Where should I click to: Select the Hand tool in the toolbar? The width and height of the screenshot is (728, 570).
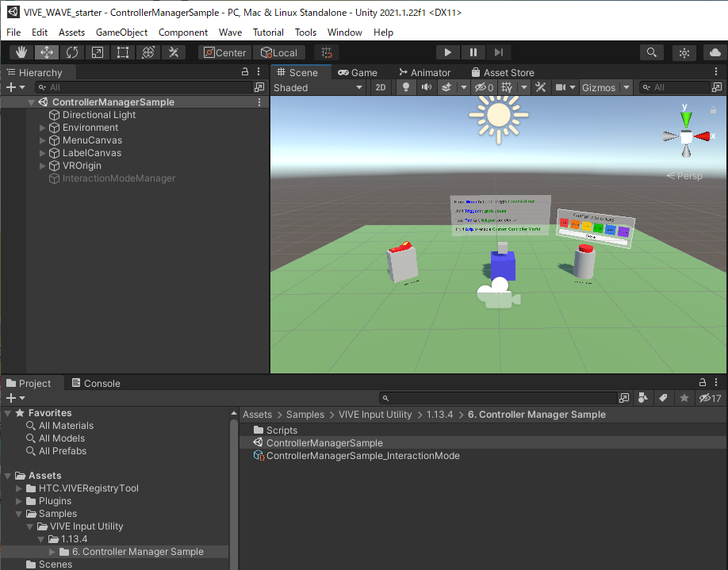(x=21, y=52)
